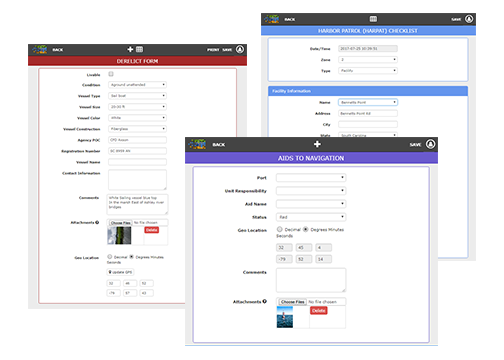This screenshot has width=504, height=360.
Task: Click the plus icon in Derelict Form header
Action: [130, 49]
